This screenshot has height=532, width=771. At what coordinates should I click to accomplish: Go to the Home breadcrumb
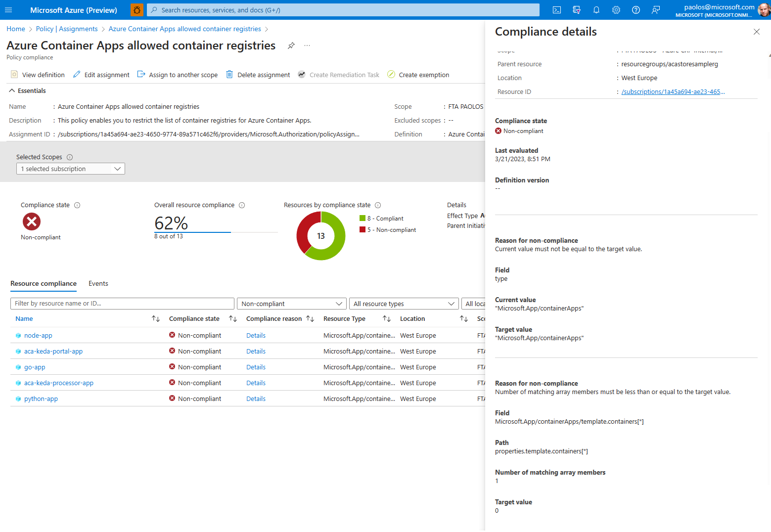[16, 29]
